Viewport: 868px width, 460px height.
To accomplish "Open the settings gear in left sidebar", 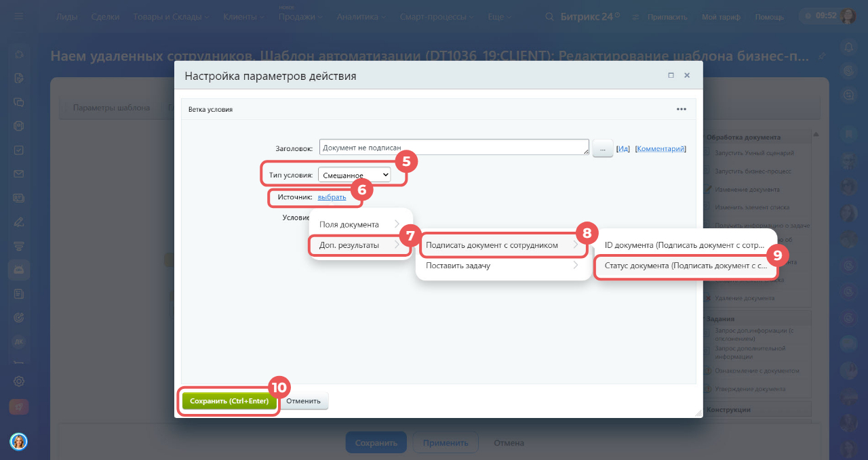I will click(x=19, y=381).
